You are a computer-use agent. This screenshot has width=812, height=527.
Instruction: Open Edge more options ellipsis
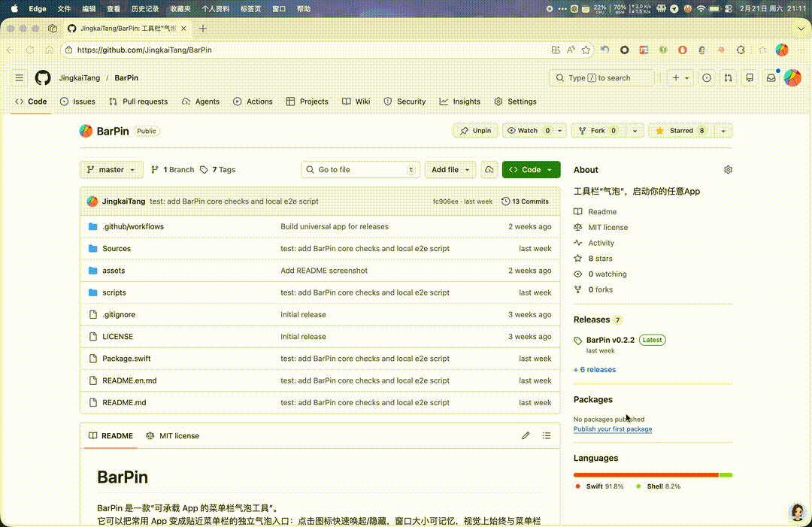801,50
